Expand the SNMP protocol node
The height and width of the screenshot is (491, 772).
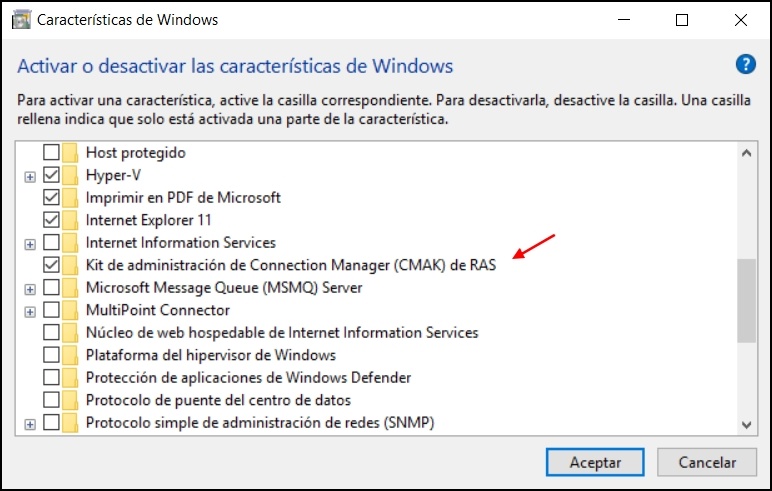(30, 424)
